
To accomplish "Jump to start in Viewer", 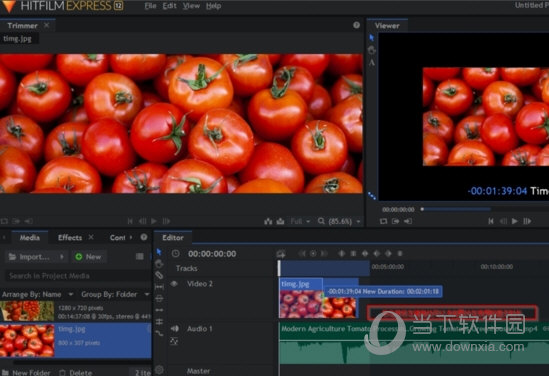I will point(491,221).
